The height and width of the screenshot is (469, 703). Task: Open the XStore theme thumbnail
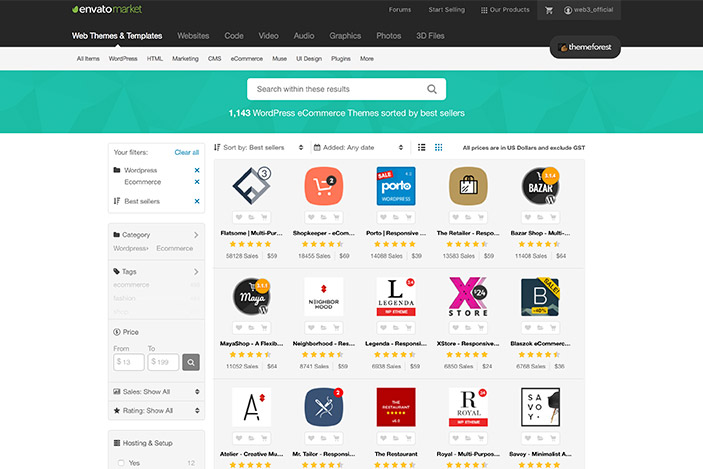click(468, 296)
